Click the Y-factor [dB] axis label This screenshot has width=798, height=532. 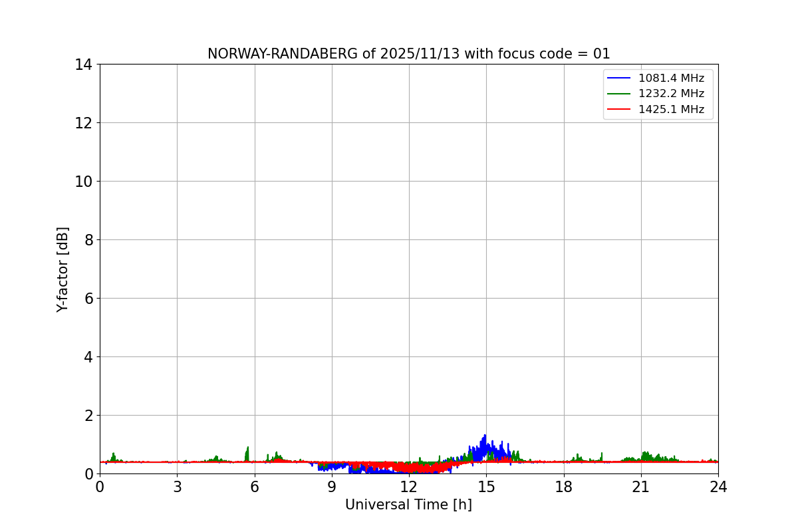click(63, 269)
